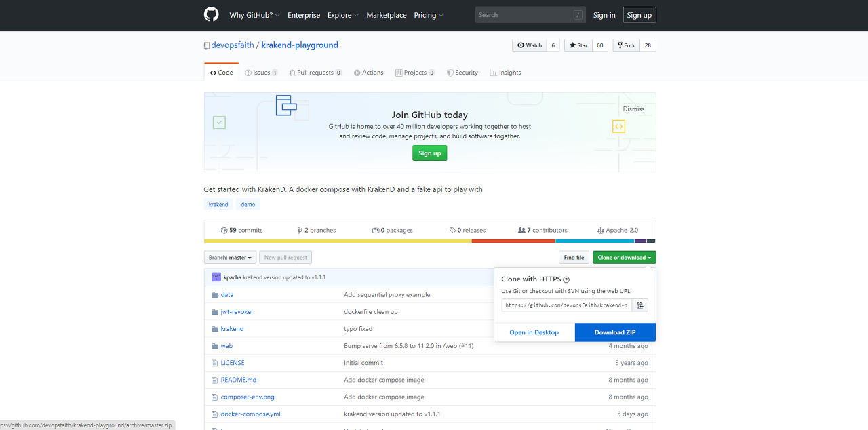Click Sign in link in header

point(604,15)
